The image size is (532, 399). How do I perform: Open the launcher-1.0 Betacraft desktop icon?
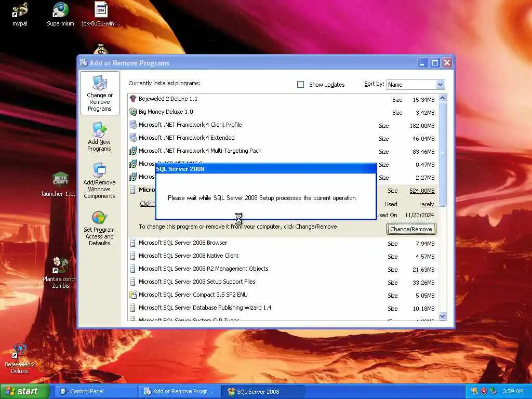click(60, 183)
